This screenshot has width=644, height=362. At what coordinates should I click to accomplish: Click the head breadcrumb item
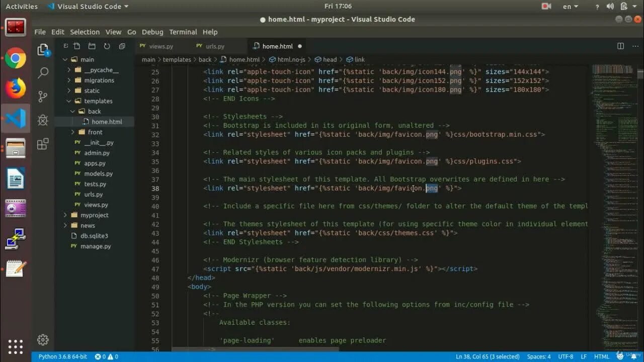[326, 59]
